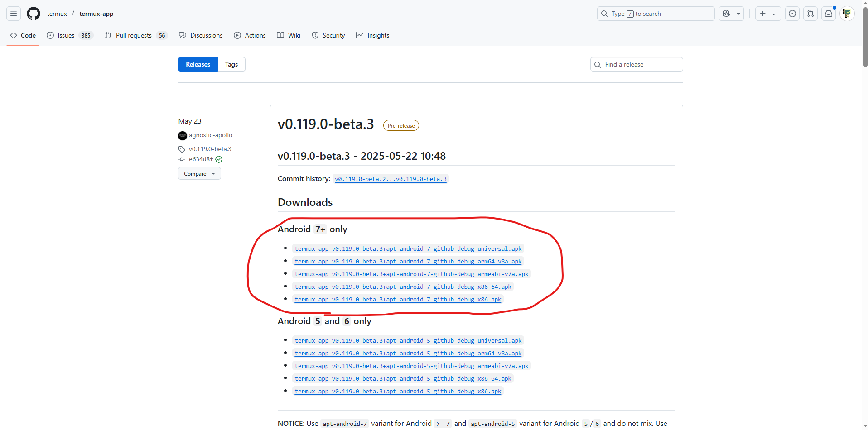Click the May 23 release date
Image resolution: width=868 pixels, height=430 pixels.
190,121
